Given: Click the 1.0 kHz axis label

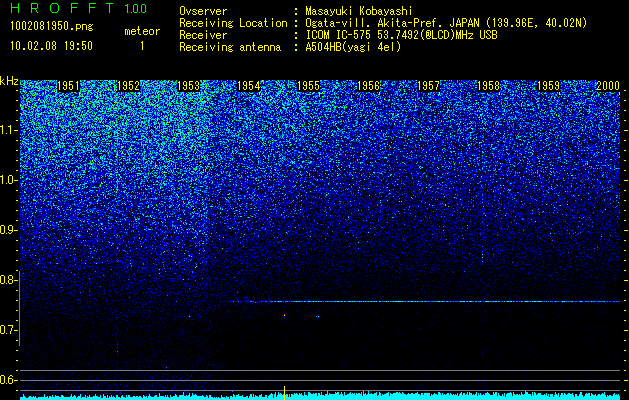Looking at the screenshot, I should click(x=9, y=181).
